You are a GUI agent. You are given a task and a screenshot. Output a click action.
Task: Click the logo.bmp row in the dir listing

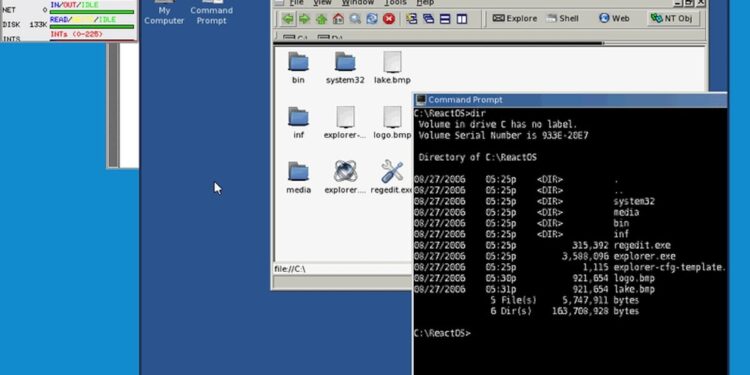[534, 278]
